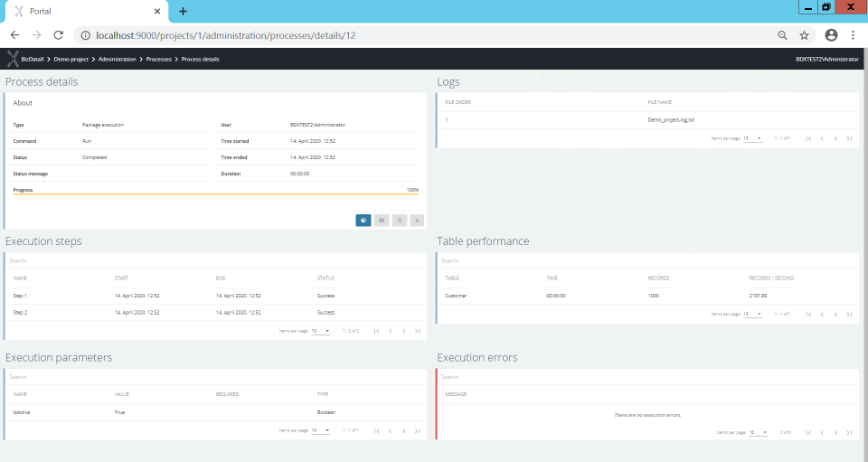Open items per page dropdown in Execution parameters

tap(320, 430)
